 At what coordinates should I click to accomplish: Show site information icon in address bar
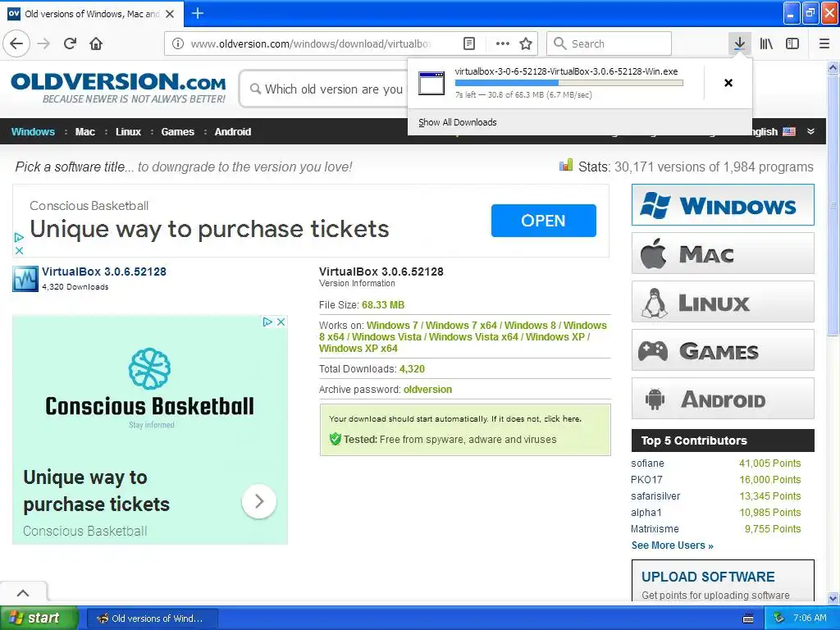click(x=178, y=43)
